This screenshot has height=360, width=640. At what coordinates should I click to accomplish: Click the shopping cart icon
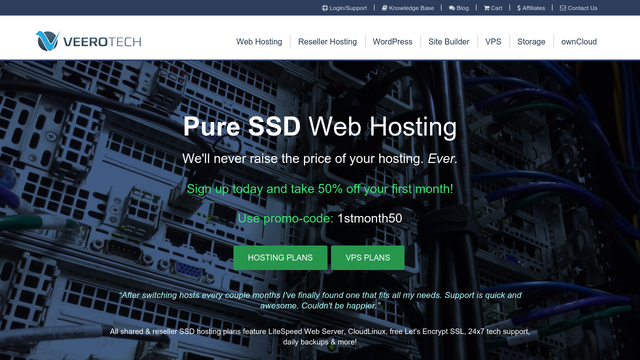(x=487, y=8)
